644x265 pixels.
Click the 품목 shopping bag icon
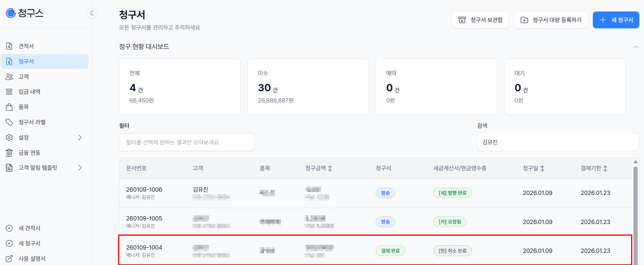(9, 107)
